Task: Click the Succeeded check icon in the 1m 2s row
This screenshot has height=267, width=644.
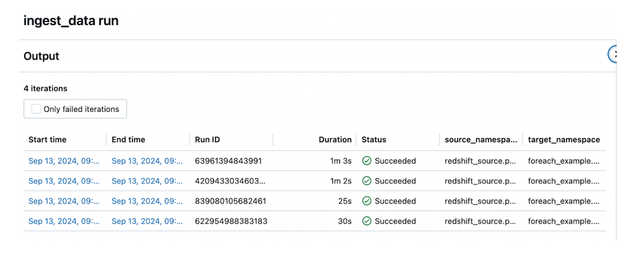Action: [x=367, y=181]
